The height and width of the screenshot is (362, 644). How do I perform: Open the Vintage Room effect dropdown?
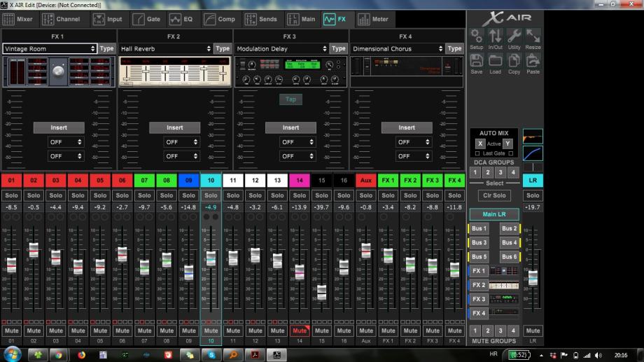click(49, 49)
